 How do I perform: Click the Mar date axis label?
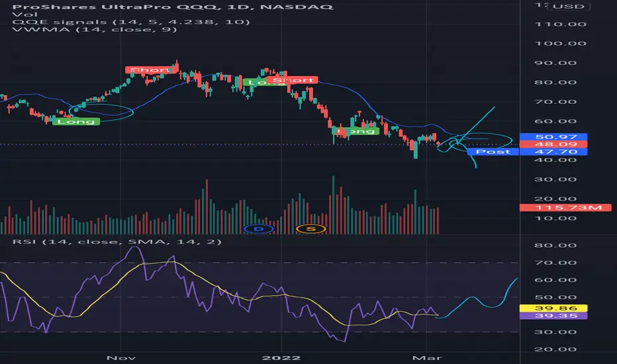pos(427,358)
